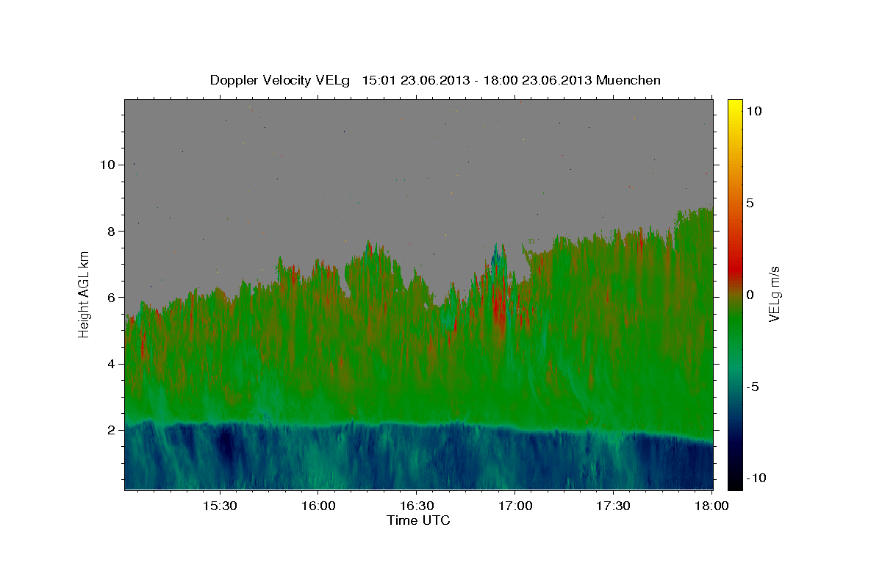This screenshot has height=588, width=882.
Task: Click the 'VELg m/s' colorbar label
Action: click(775, 295)
